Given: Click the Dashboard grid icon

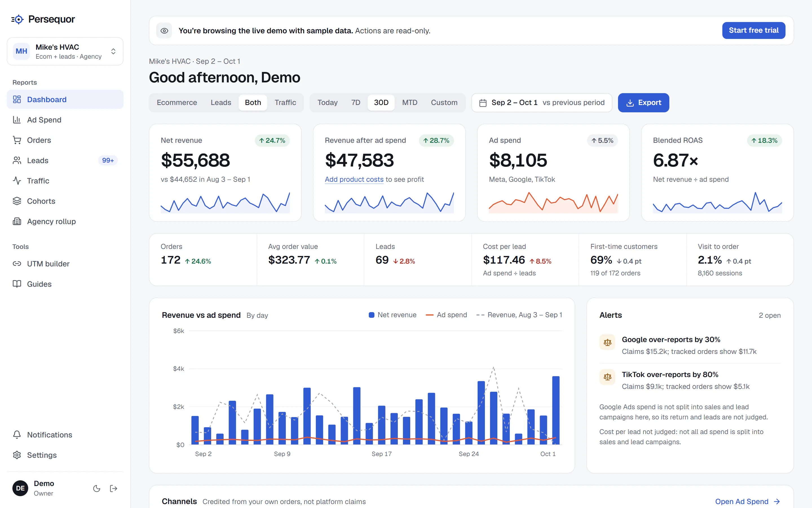Looking at the screenshot, I should (17, 99).
